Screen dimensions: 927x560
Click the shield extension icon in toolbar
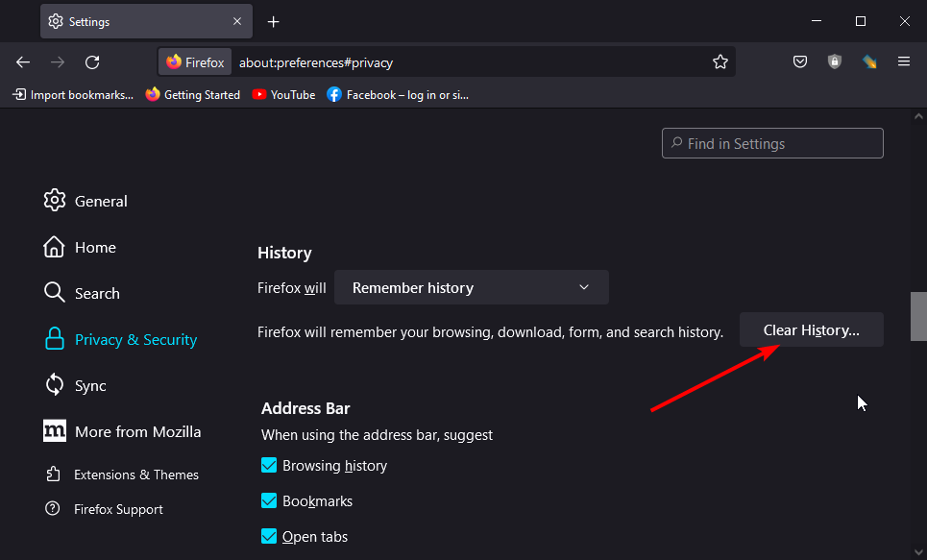click(x=835, y=62)
